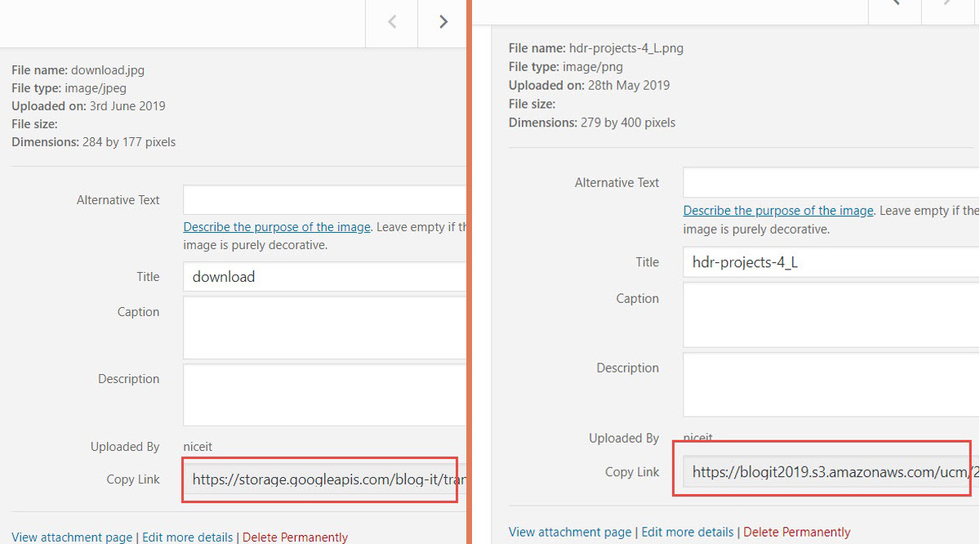Viewport: 980px width, 544px height.
Task: Click Alternative Text field for hdr-projects-4_L.png
Action: pyautogui.click(x=831, y=183)
